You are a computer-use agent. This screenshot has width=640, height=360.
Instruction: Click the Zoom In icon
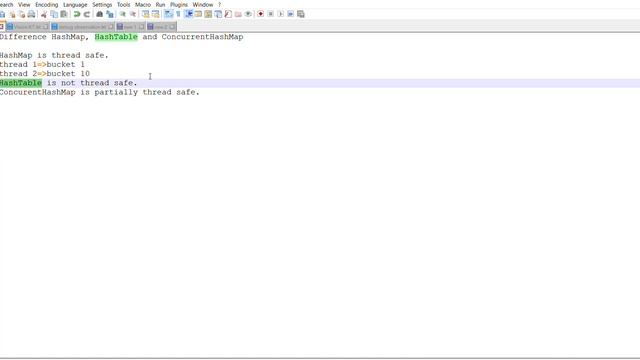pos(122,14)
